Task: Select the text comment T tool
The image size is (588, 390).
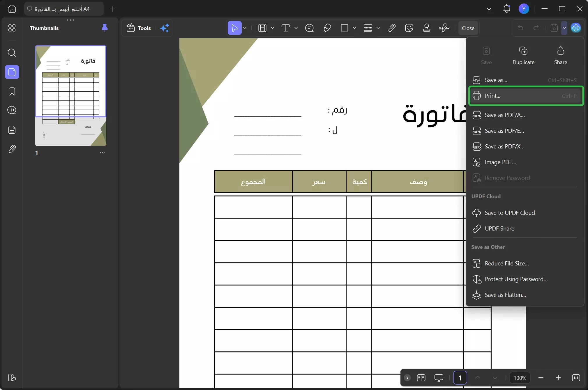Action: tap(286, 28)
